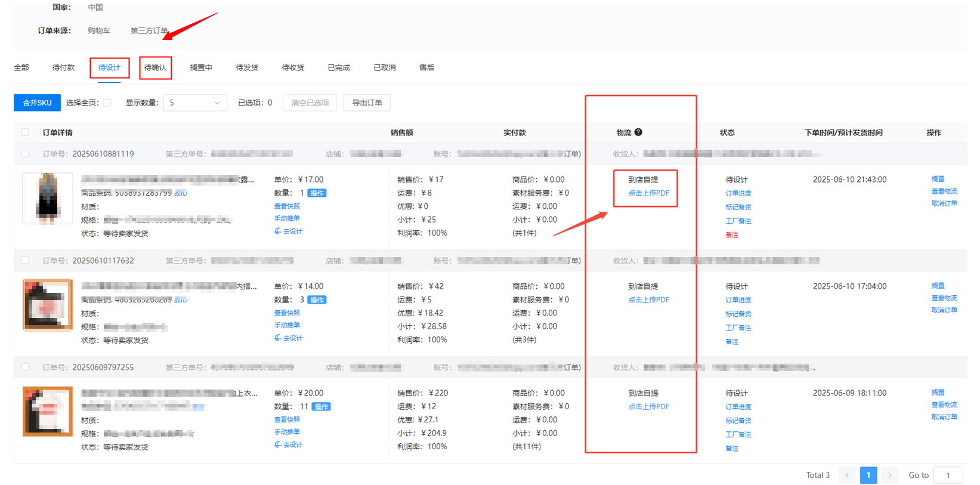Click the 导出订单 button
This screenshot has width=980, height=485.
coord(367,103)
